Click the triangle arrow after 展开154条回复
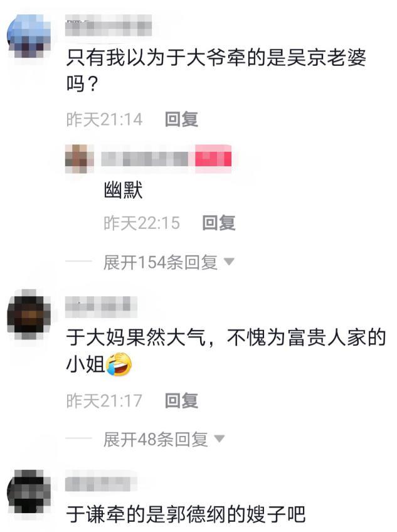The image size is (397, 532). click(x=230, y=262)
